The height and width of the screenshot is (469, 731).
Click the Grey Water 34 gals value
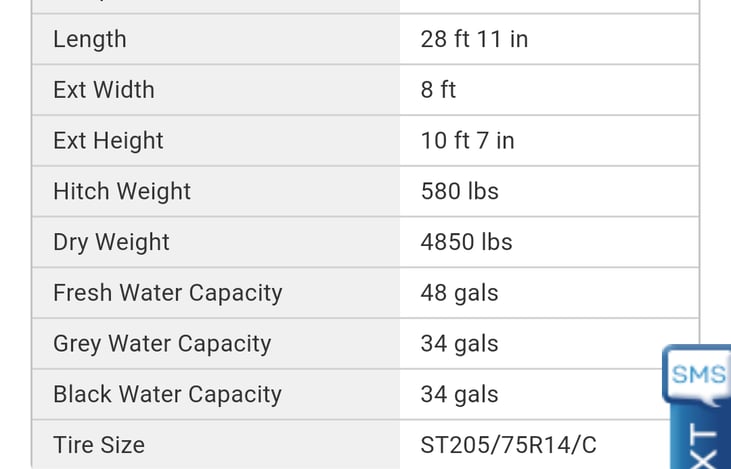(x=459, y=345)
